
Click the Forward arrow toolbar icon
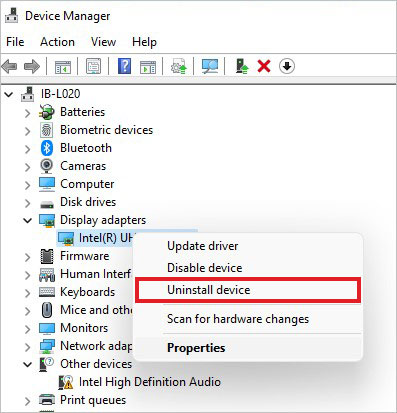tap(32, 66)
